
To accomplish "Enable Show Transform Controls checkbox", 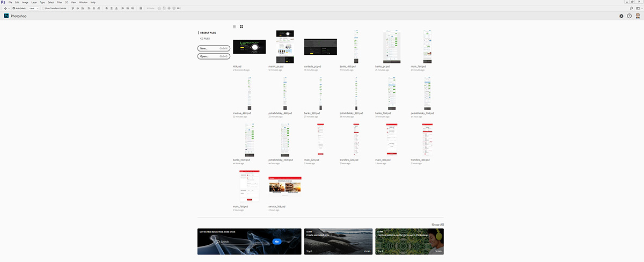I will point(43,9).
